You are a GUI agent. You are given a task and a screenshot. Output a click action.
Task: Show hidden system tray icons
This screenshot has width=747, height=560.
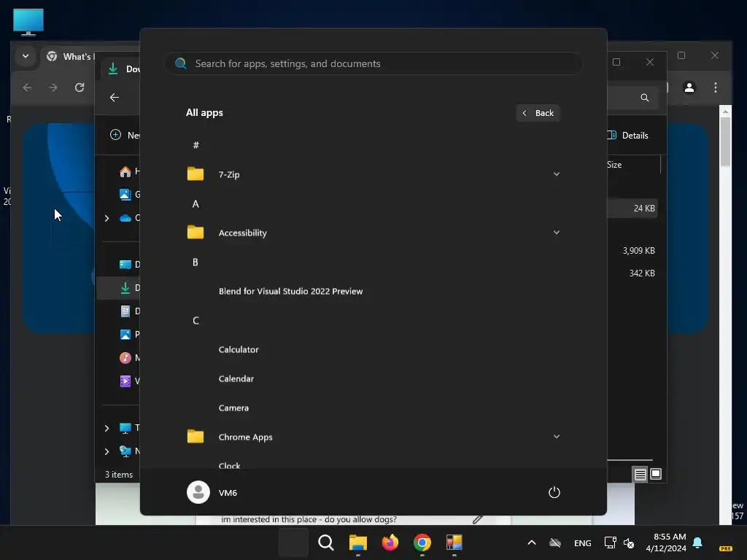coord(532,542)
